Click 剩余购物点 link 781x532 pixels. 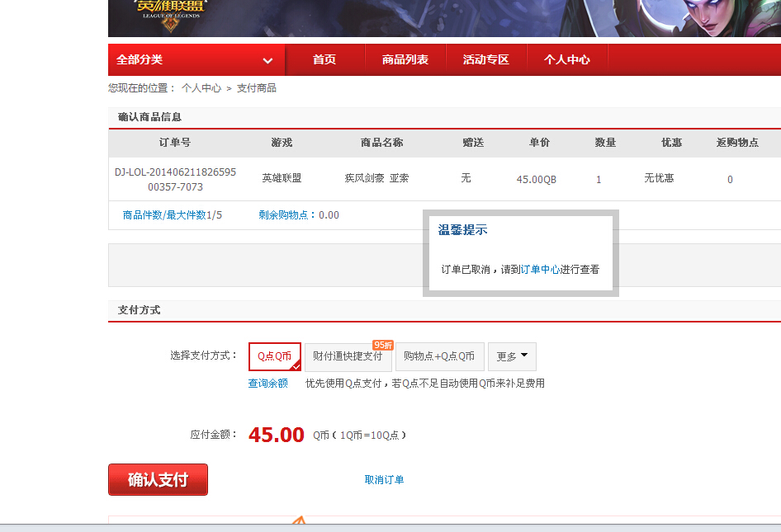click(x=283, y=215)
